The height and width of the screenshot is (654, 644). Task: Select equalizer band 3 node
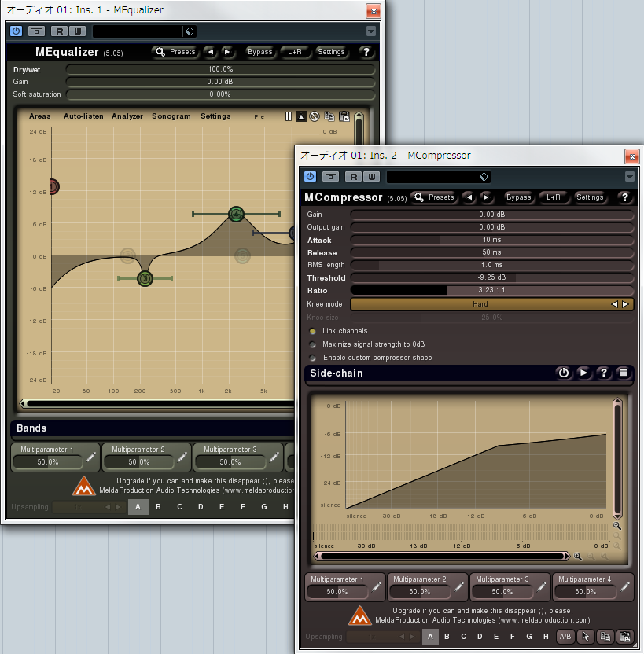click(x=145, y=278)
